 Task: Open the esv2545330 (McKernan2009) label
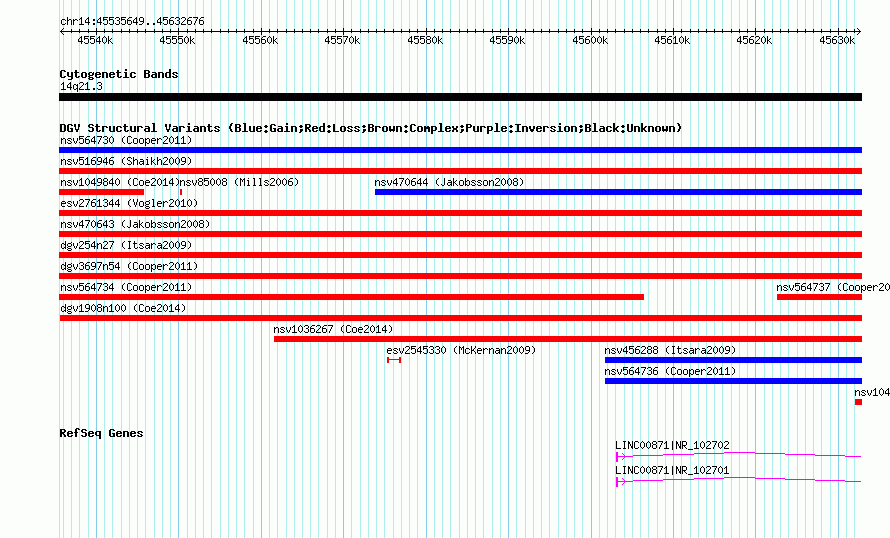[x=461, y=351]
